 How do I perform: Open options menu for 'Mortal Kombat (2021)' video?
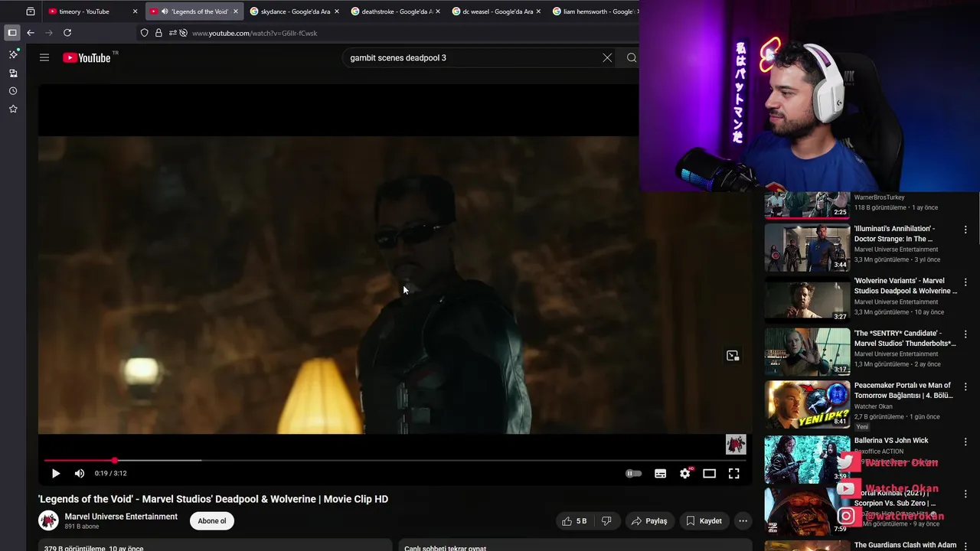[965, 494]
